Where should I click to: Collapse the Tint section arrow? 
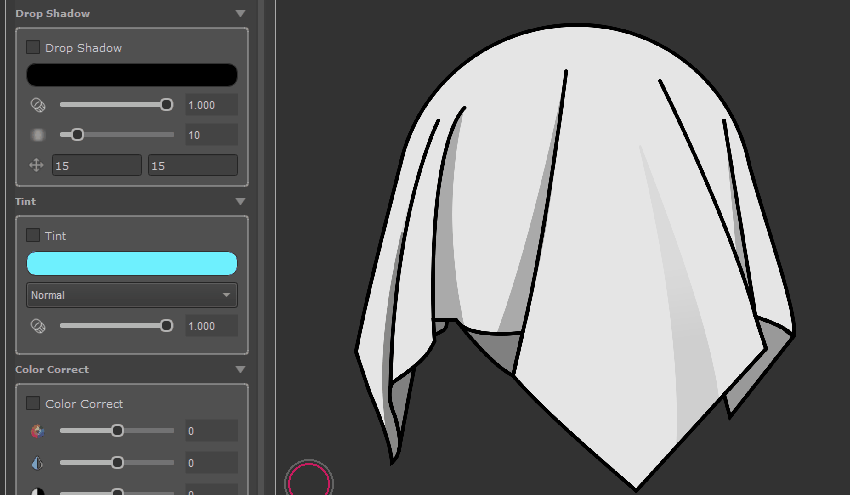240,202
